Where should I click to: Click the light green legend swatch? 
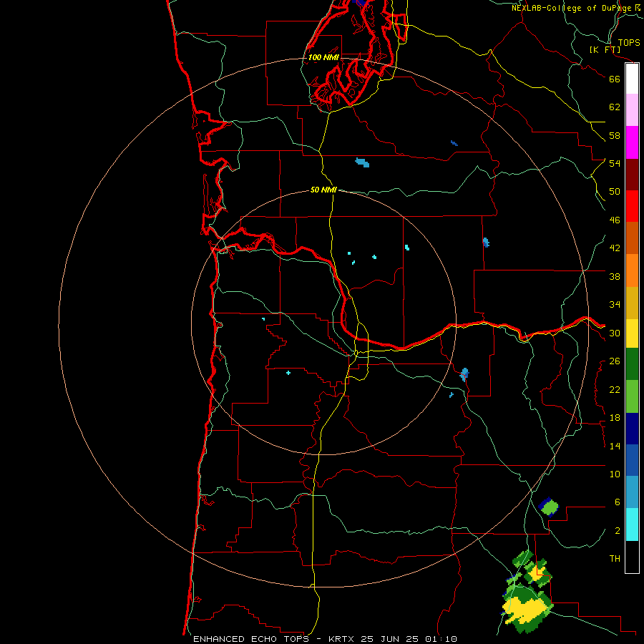pyautogui.click(x=632, y=396)
